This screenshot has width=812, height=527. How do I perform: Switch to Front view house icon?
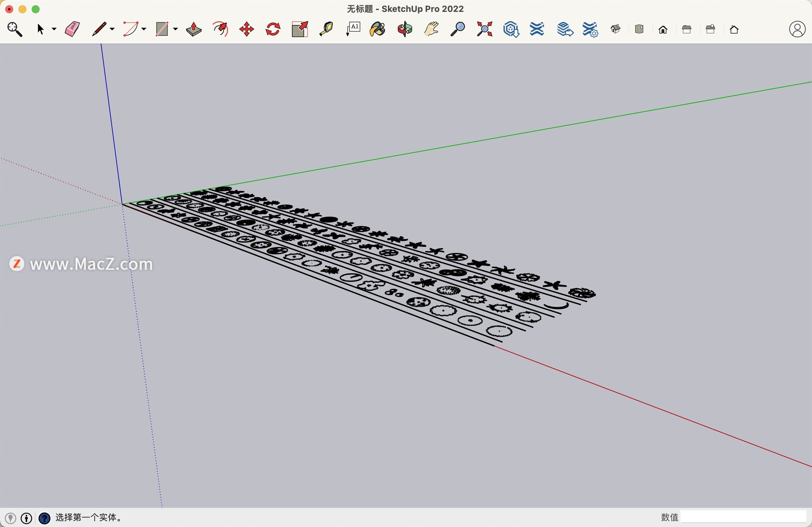pyautogui.click(x=663, y=29)
